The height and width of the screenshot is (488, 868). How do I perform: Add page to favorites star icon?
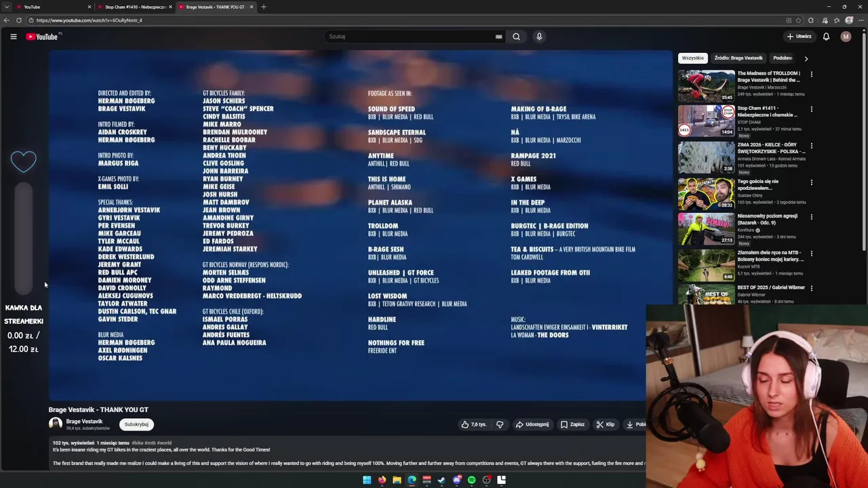pos(799,20)
